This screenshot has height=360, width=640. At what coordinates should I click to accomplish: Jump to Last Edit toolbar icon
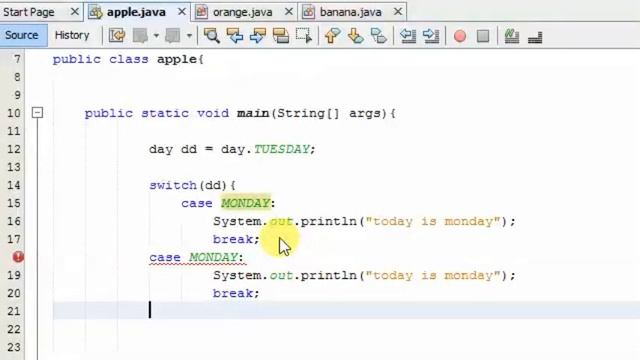[117, 36]
